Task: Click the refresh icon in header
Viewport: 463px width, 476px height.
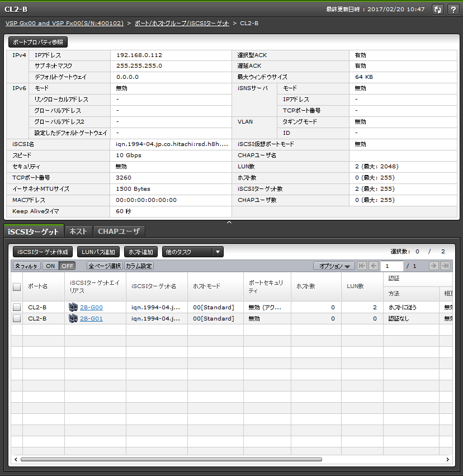Action: 438,10
